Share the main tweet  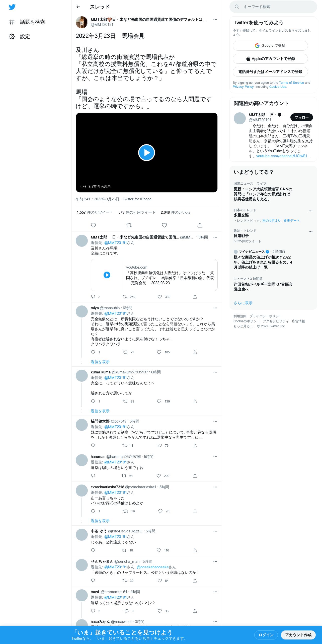(x=200, y=225)
